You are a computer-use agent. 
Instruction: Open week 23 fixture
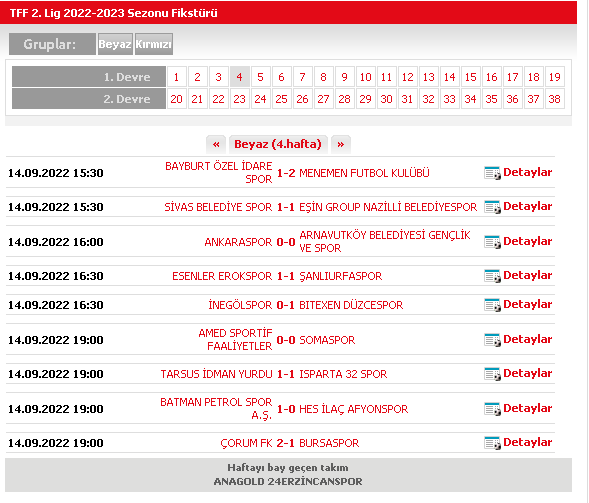(x=240, y=99)
